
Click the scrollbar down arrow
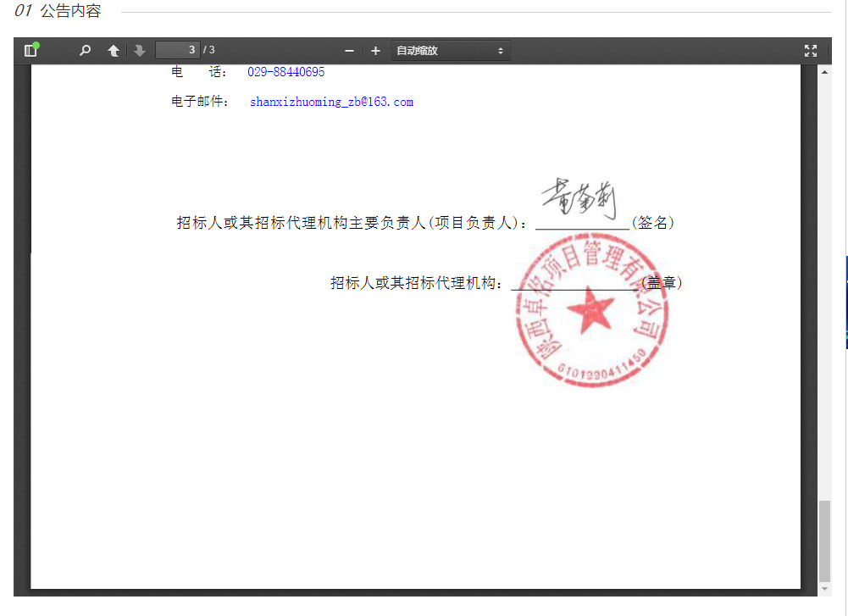point(824,588)
